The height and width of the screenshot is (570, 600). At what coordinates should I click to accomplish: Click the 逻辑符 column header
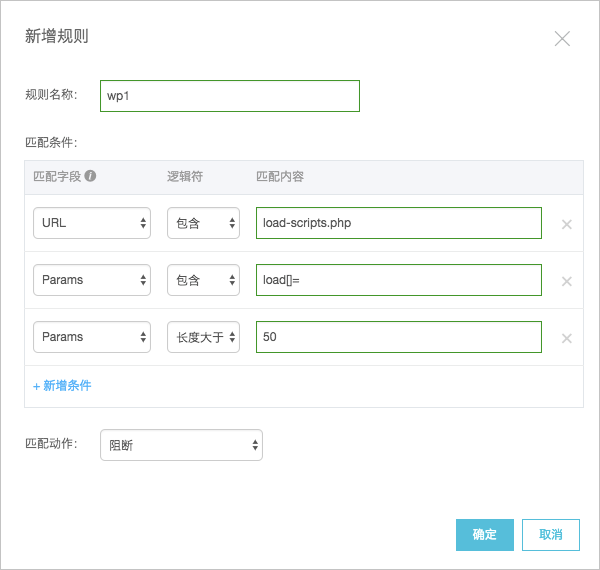point(185,176)
